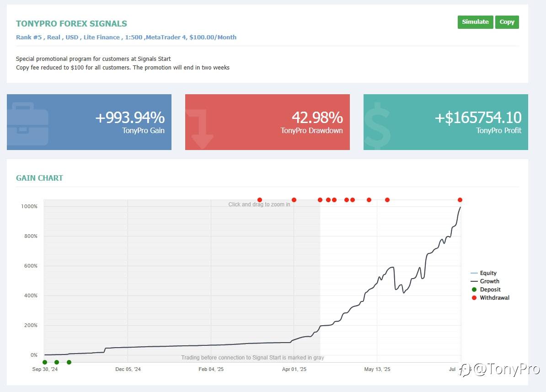The height and width of the screenshot is (392, 546).
Task: Click the GAIN CHART section heading
Action: coord(39,178)
